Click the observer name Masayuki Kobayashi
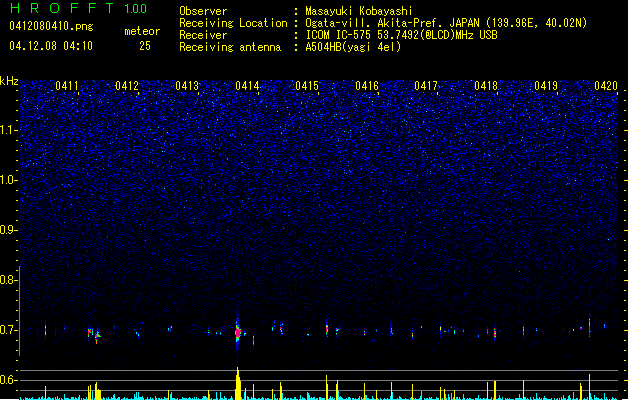Viewport: 629px width, 400px height. point(359,11)
